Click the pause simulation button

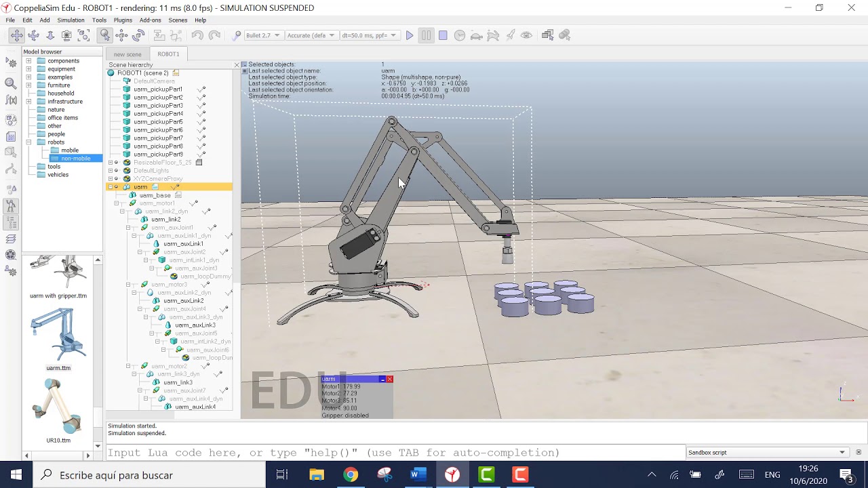point(426,35)
